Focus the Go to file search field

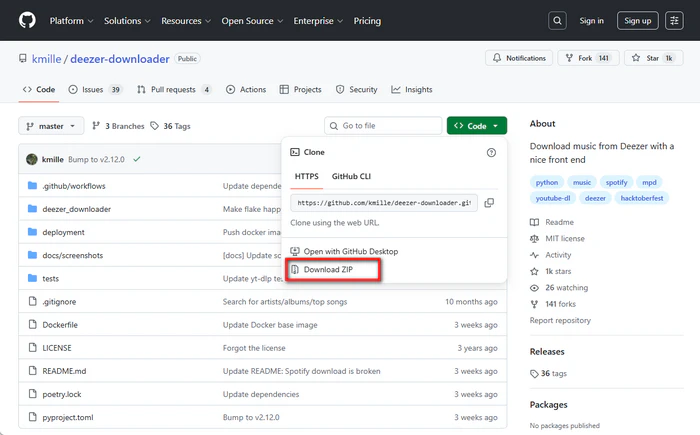[x=383, y=126]
